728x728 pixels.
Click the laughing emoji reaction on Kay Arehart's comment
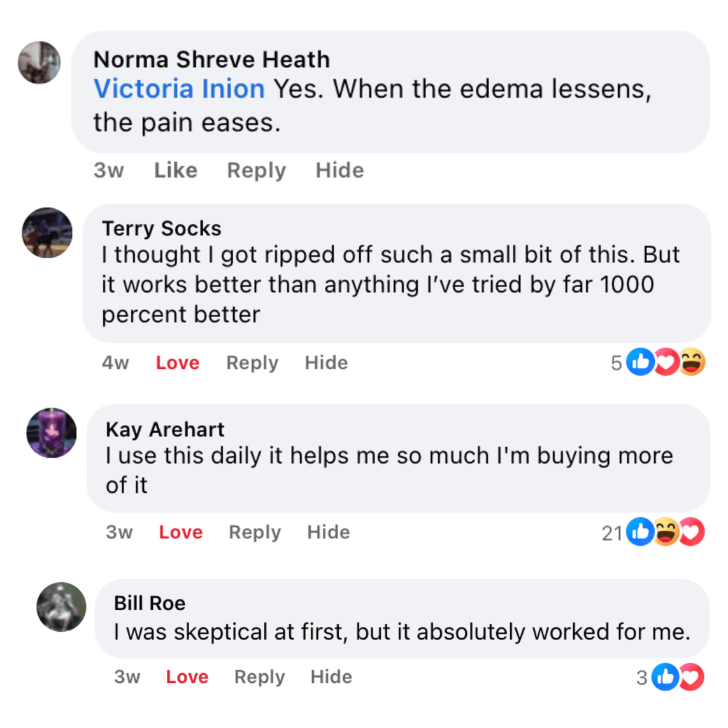coord(666,532)
